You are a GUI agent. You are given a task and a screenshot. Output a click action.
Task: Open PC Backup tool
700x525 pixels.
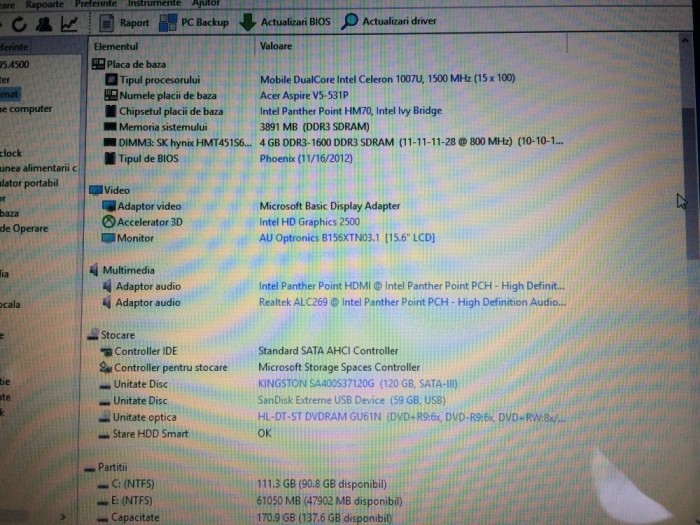point(194,22)
